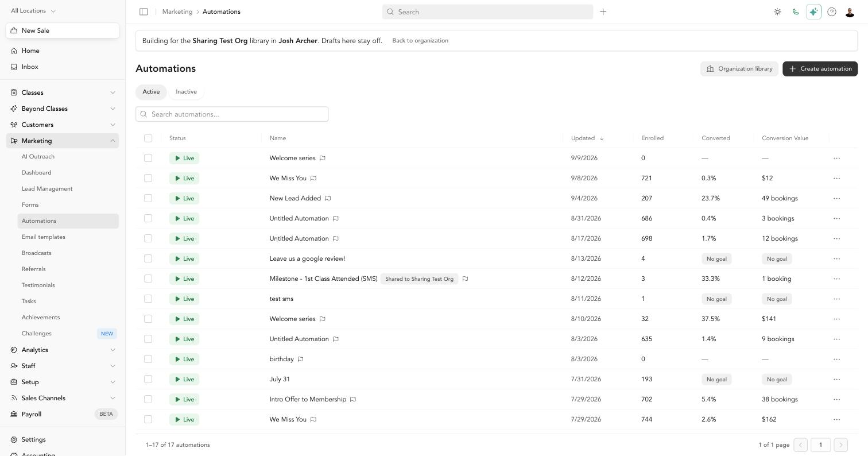
Task: Expand the Setup section
Action: pyautogui.click(x=63, y=382)
